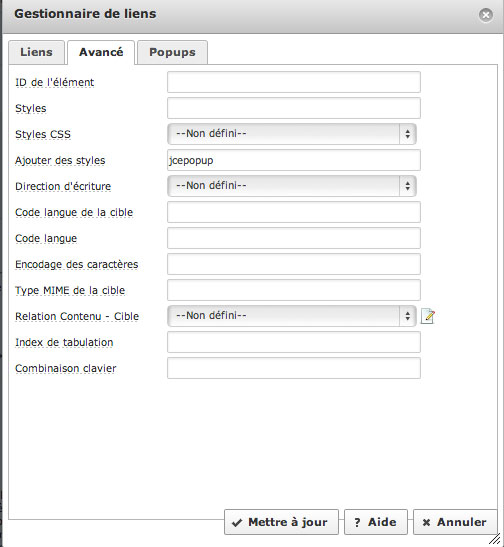Cancel with the Annuler button
This screenshot has width=504, height=547.
[455, 522]
